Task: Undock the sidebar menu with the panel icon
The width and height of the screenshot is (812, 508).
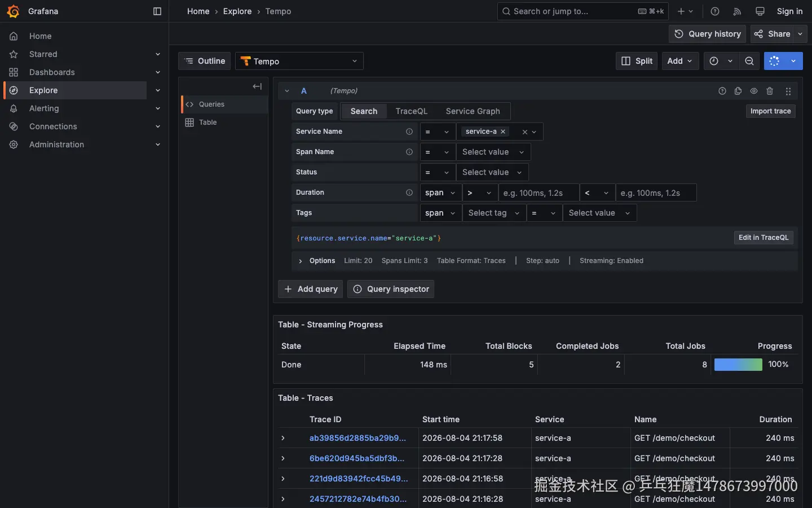Action: [x=157, y=11]
